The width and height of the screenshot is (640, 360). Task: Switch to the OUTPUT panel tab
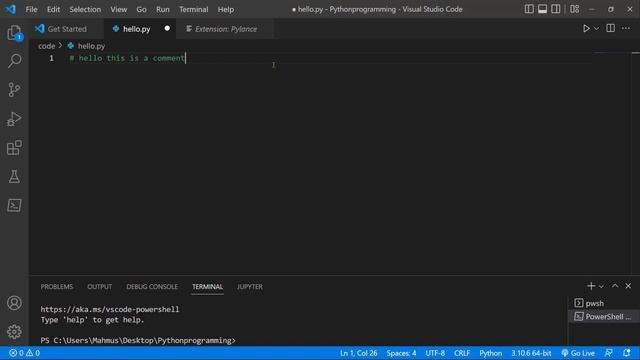100,287
